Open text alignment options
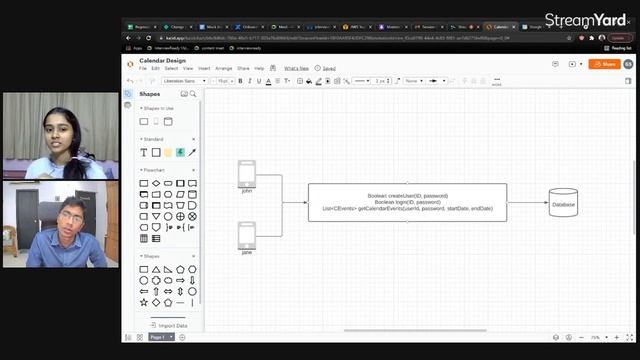 coord(278,81)
